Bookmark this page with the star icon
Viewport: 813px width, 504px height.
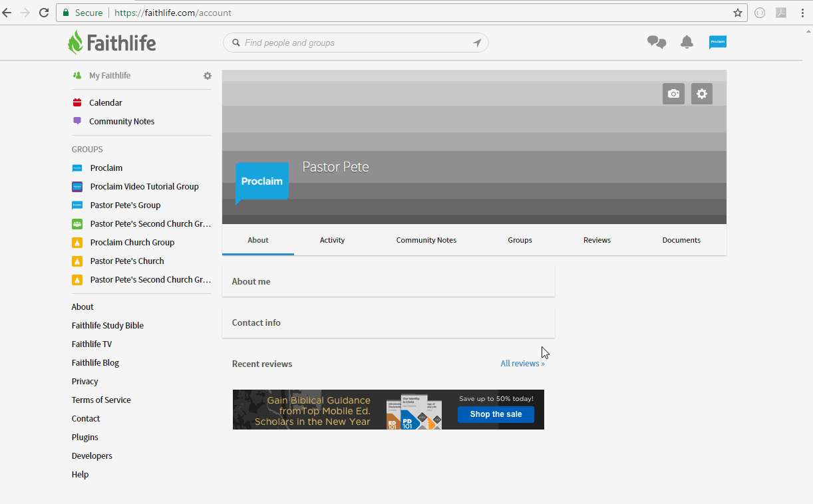click(738, 13)
